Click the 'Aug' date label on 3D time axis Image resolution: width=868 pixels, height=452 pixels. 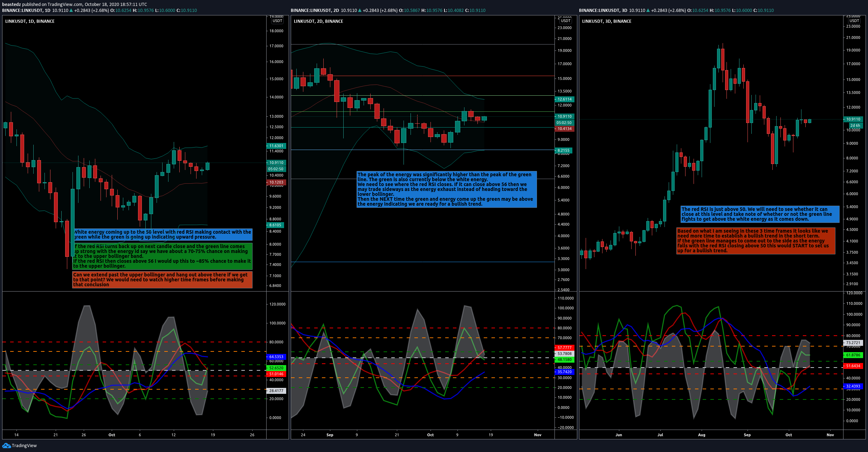(x=702, y=435)
